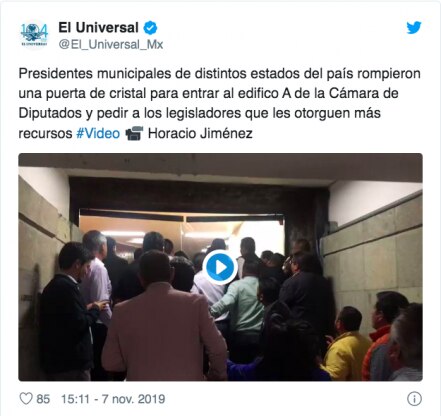
Task: Open the tweet info circle icon
Action: 414,399
